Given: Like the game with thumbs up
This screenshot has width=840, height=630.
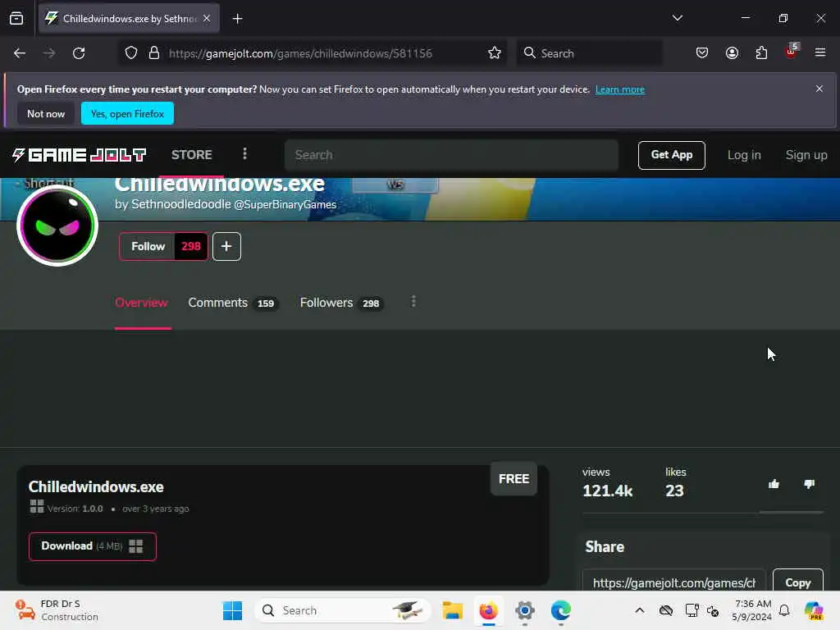Looking at the screenshot, I should 774,484.
